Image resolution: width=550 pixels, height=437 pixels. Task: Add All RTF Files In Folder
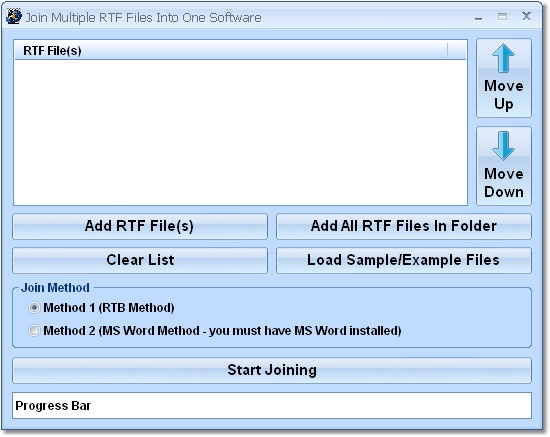(404, 226)
